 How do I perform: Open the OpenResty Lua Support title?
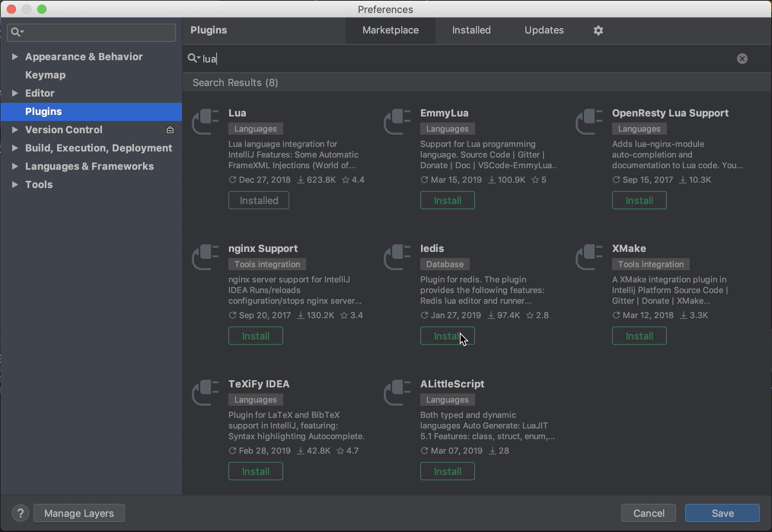(x=670, y=113)
